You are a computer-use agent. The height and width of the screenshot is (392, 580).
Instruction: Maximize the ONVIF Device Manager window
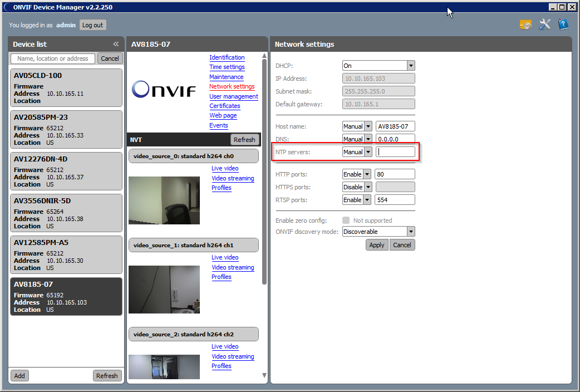(562, 7)
